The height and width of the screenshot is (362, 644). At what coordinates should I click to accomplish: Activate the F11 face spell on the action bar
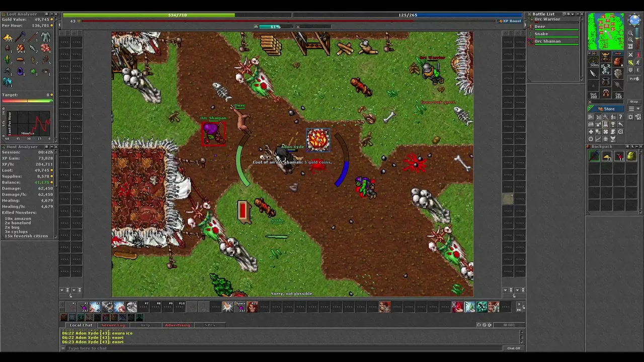[253, 307]
